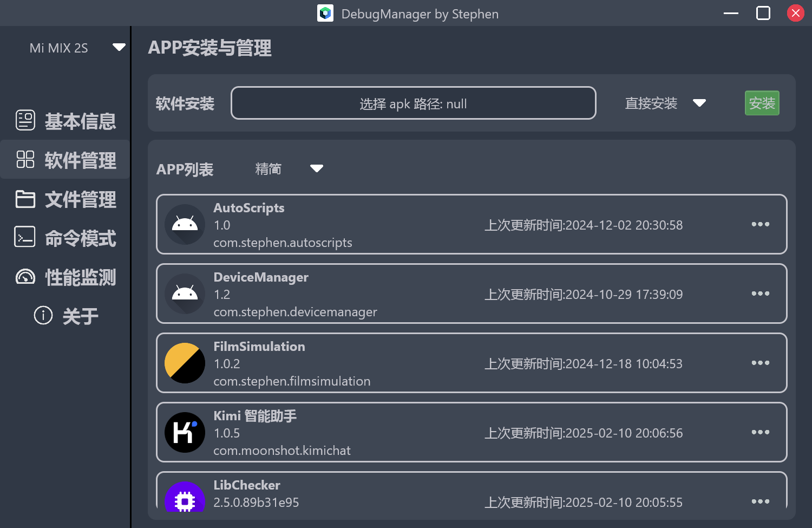812x528 pixels.
Task: Select the DeviceManager list entry
Action: (471, 294)
